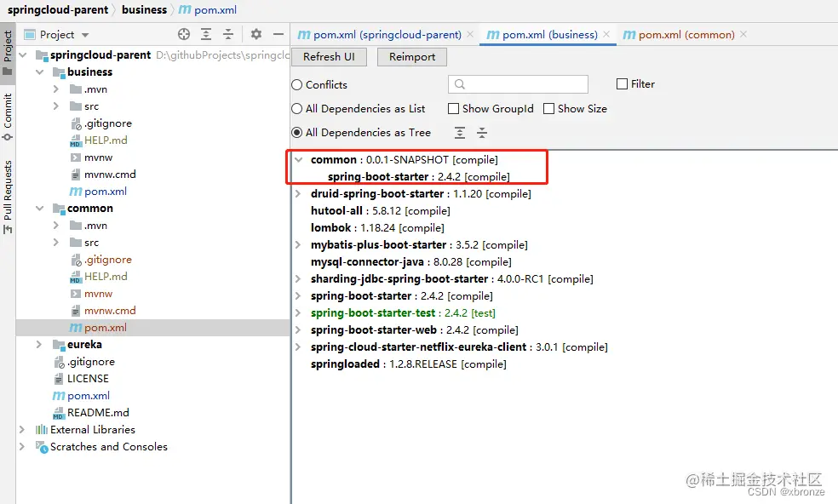
Task: Collapse the springcloud-parent root node
Action: (x=22, y=55)
